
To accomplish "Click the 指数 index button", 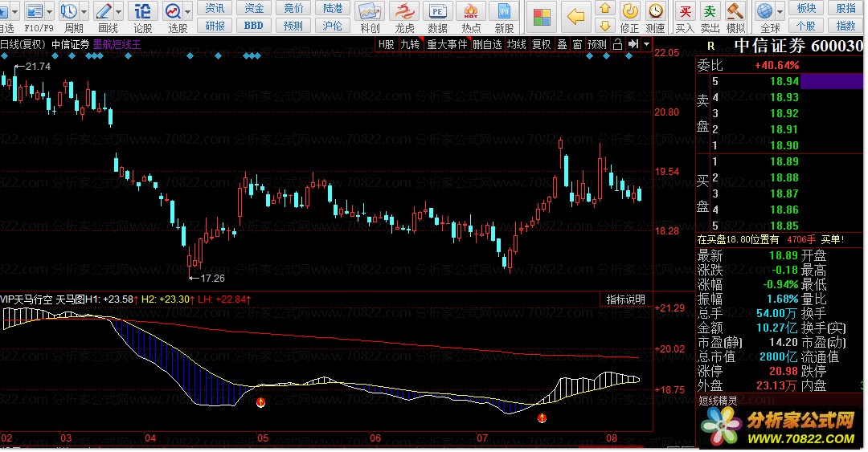I will click(x=846, y=26).
